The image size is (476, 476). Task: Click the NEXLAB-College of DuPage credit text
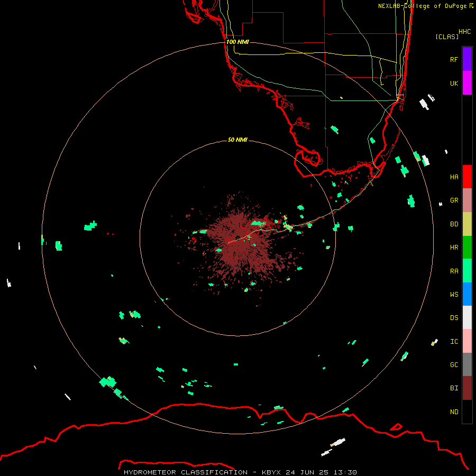(x=422, y=6)
